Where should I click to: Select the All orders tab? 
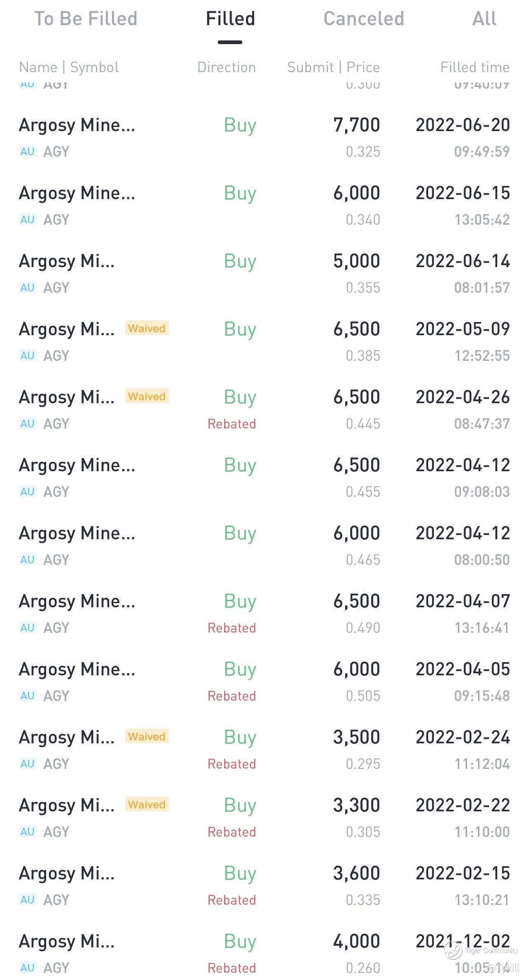coord(484,19)
